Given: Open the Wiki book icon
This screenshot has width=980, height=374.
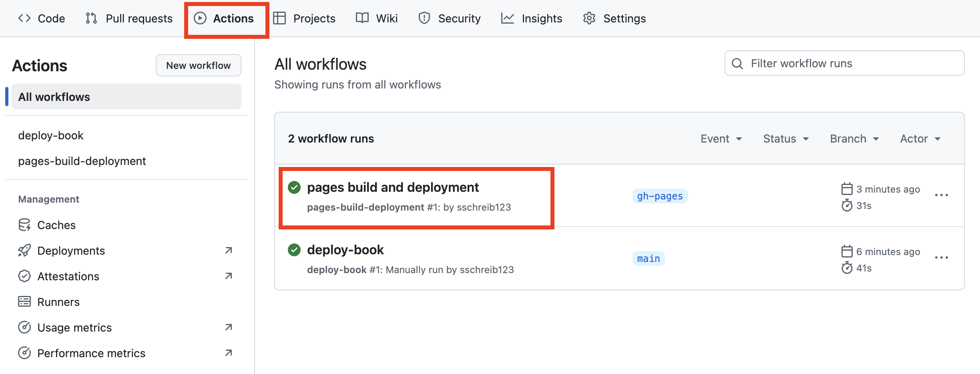Looking at the screenshot, I should coord(361,18).
